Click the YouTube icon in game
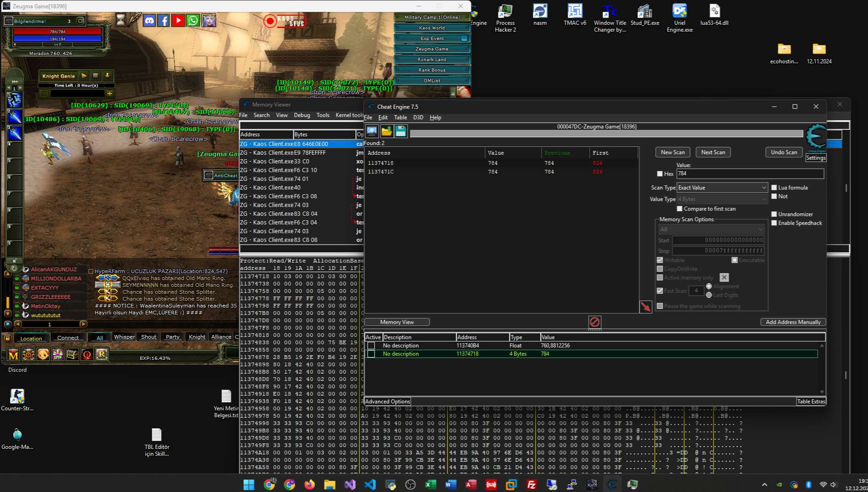 coord(178,21)
